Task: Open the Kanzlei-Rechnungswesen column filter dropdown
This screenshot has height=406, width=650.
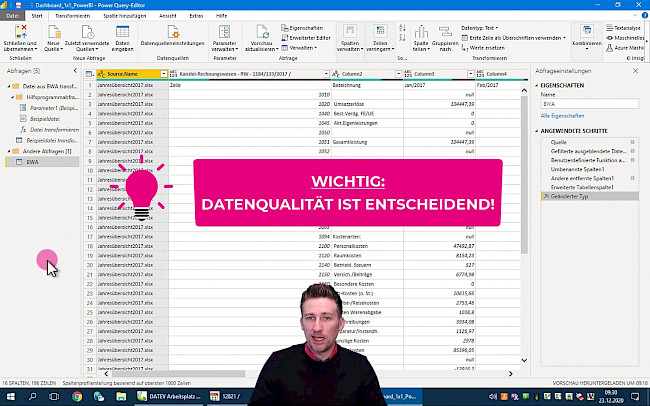Action: coord(326,74)
